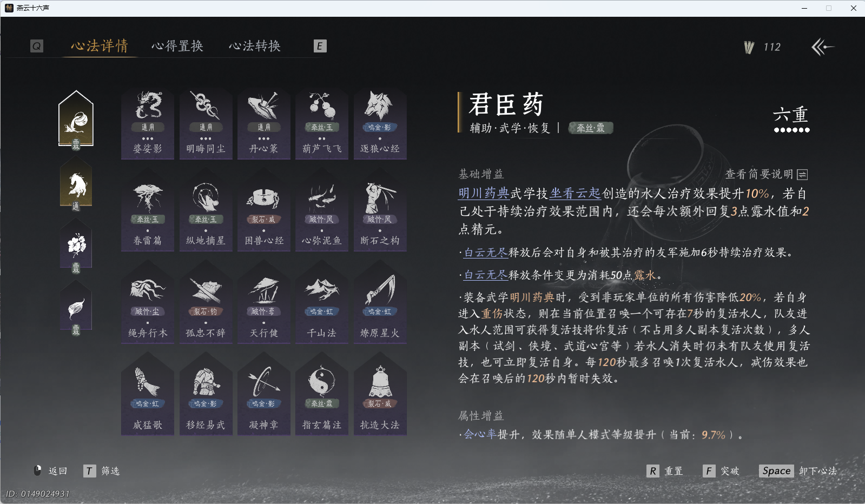Open the 重伤 status link

492,314
